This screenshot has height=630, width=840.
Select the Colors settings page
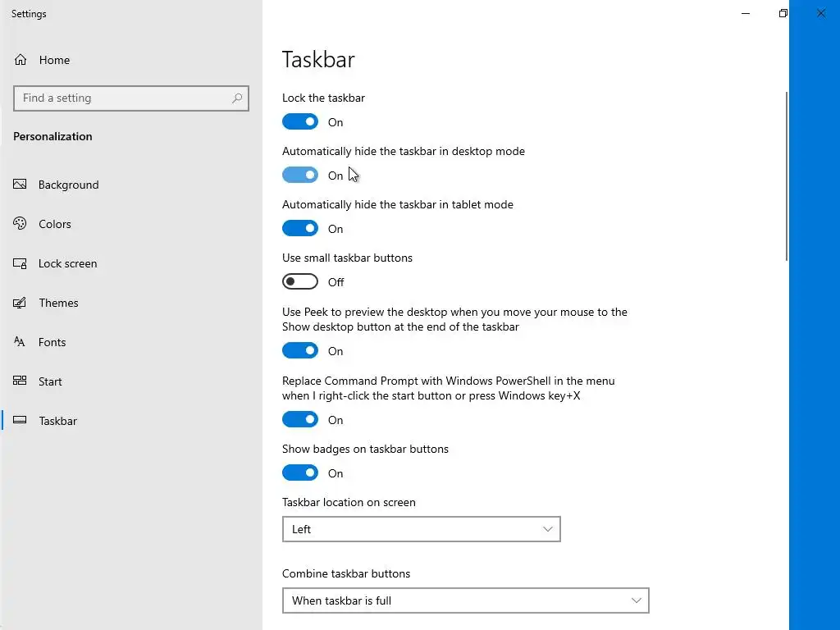[54, 224]
